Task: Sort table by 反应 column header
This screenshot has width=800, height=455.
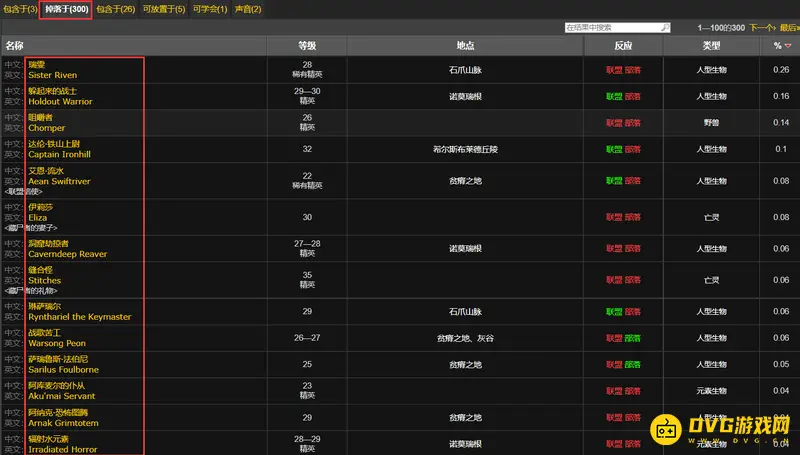Action: click(x=623, y=45)
